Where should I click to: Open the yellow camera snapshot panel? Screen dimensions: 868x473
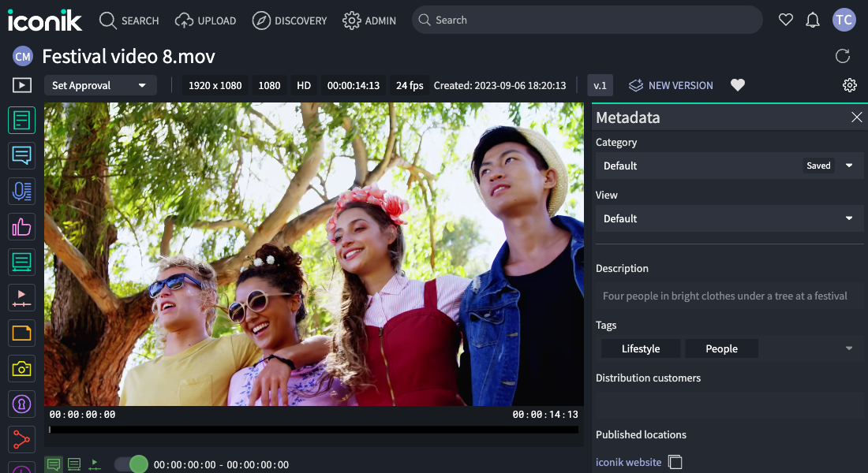point(21,368)
